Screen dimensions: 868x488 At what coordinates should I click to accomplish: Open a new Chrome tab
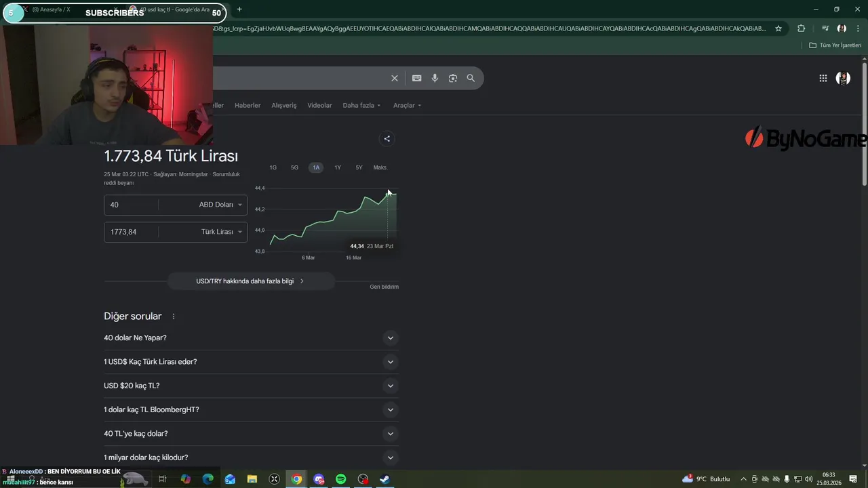[239, 9]
